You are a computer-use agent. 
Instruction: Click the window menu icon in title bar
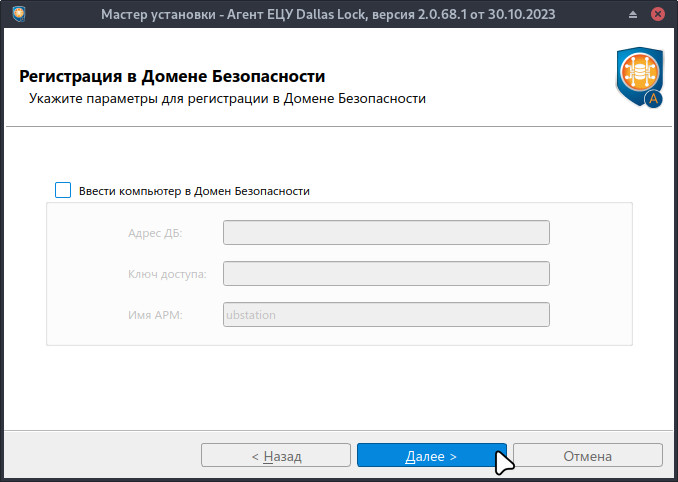tap(15, 15)
